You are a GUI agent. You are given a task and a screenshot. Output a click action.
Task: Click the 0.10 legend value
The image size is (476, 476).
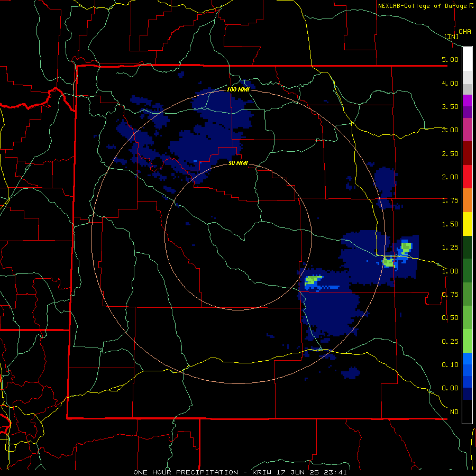(450, 365)
